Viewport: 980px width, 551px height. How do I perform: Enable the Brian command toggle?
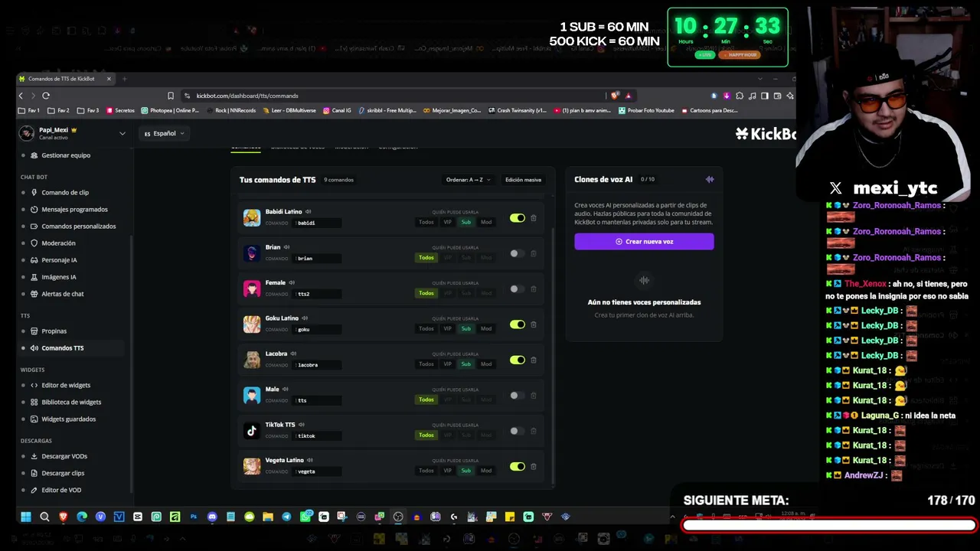point(517,253)
